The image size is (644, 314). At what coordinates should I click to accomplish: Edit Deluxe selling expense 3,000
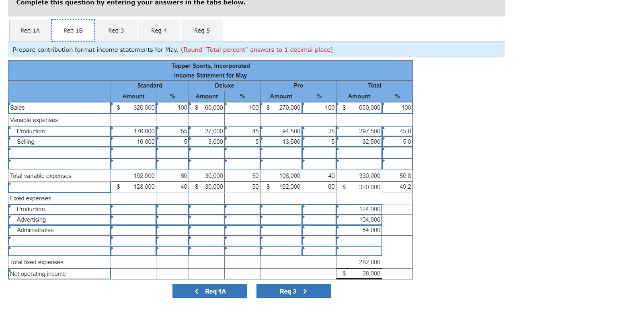pyautogui.click(x=207, y=142)
